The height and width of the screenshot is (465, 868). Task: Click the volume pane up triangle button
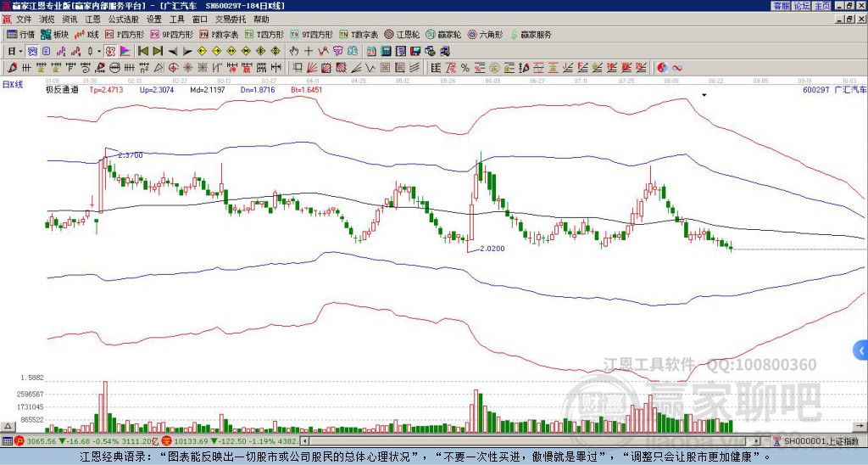pyautogui.click(x=8, y=426)
